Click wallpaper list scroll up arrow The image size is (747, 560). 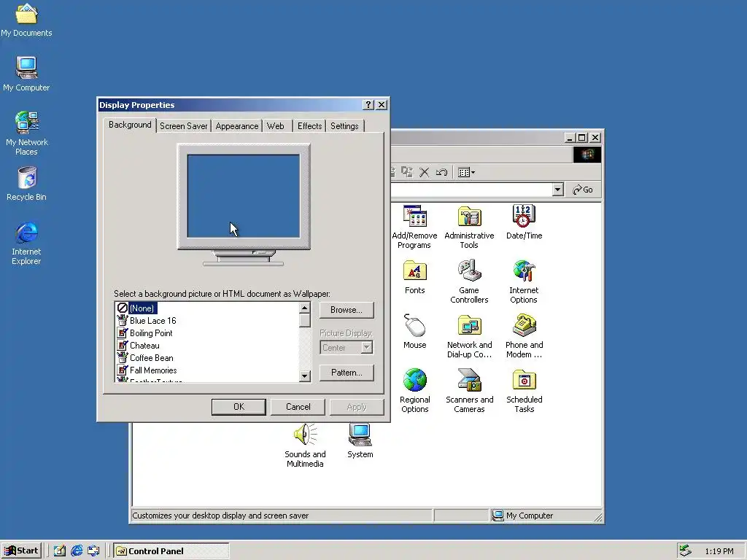click(305, 308)
